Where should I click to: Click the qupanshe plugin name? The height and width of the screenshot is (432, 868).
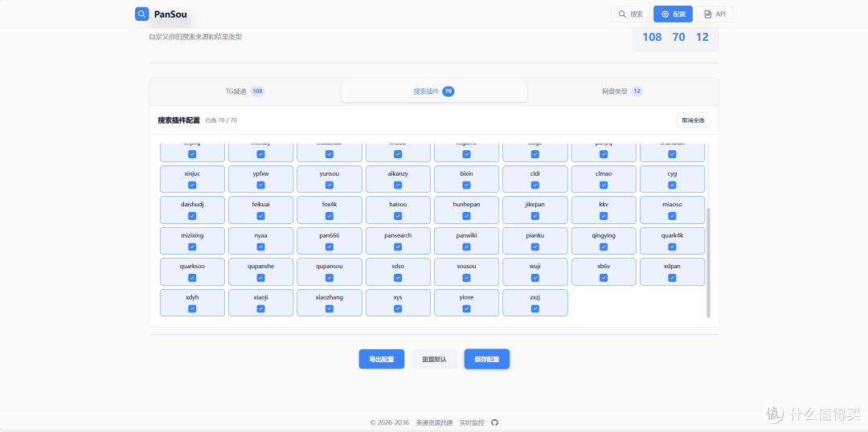pos(260,266)
